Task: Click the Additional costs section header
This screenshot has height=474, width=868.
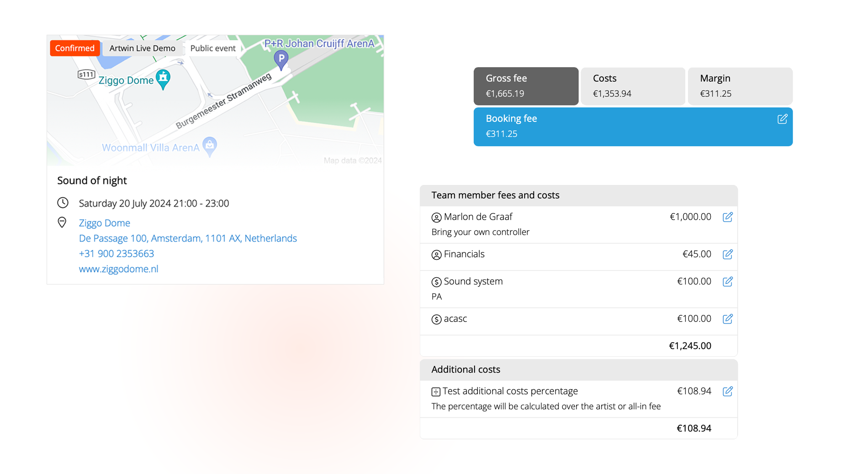Action: pos(578,369)
